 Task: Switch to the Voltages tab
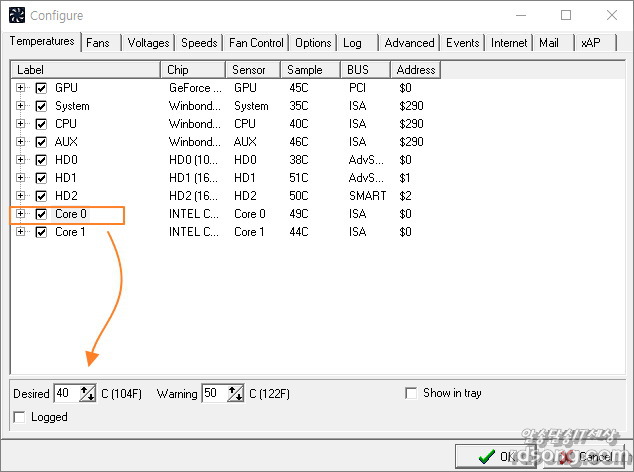pyautogui.click(x=148, y=43)
